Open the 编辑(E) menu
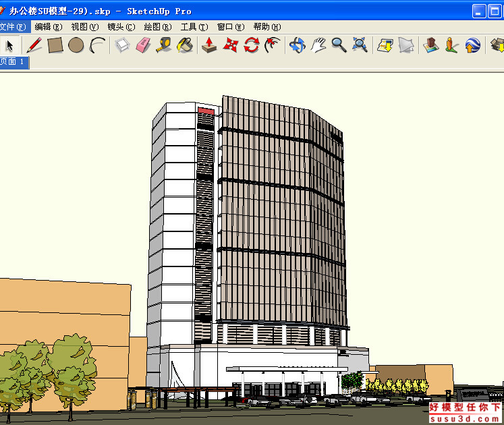This screenshot has height=425, width=504. [49, 27]
